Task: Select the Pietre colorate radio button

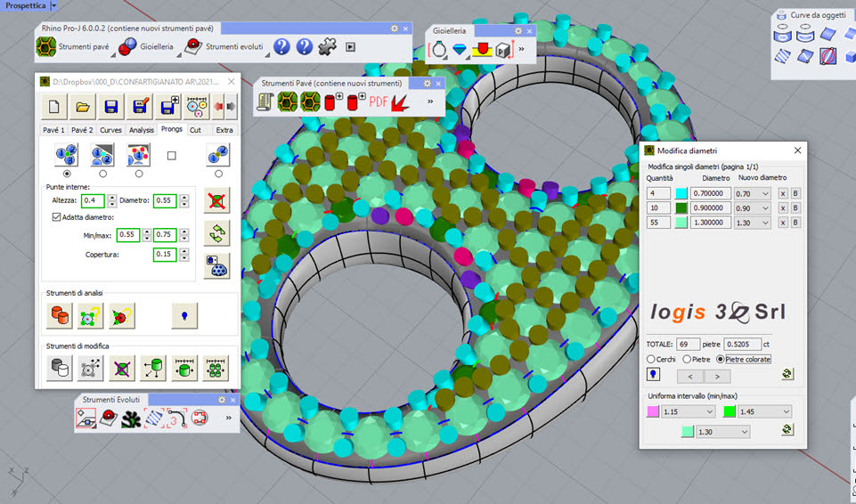Action: tap(720, 360)
